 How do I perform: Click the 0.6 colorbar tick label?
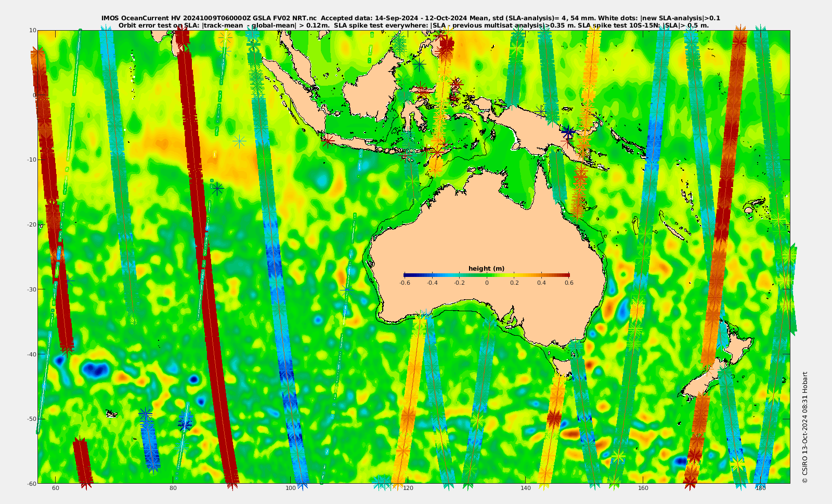(x=569, y=283)
